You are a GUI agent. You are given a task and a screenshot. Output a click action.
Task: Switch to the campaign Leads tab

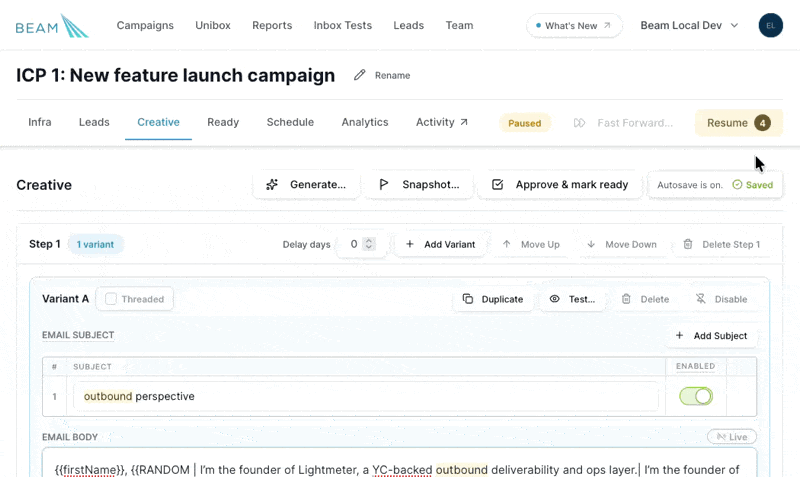coord(94,122)
